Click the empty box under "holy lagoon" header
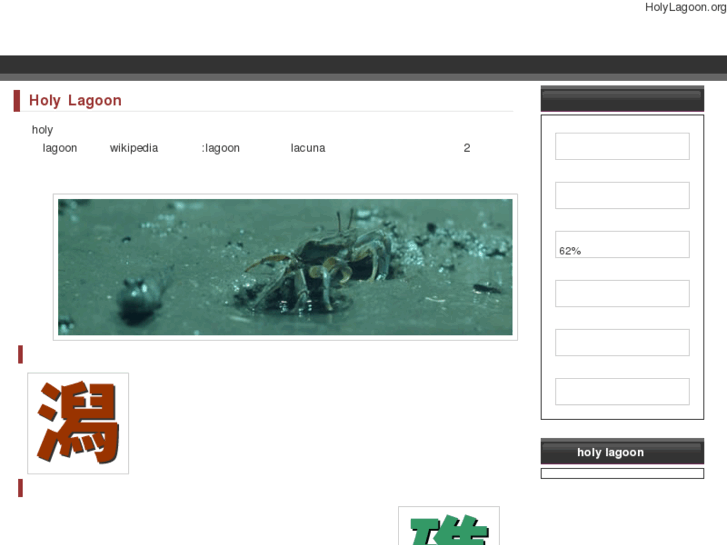The height and width of the screenshot is (545, 727). (622, 474)
